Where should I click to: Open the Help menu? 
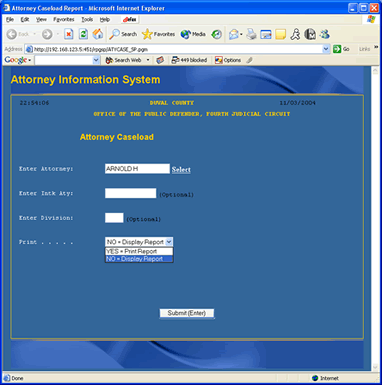(x=105, y=20)
